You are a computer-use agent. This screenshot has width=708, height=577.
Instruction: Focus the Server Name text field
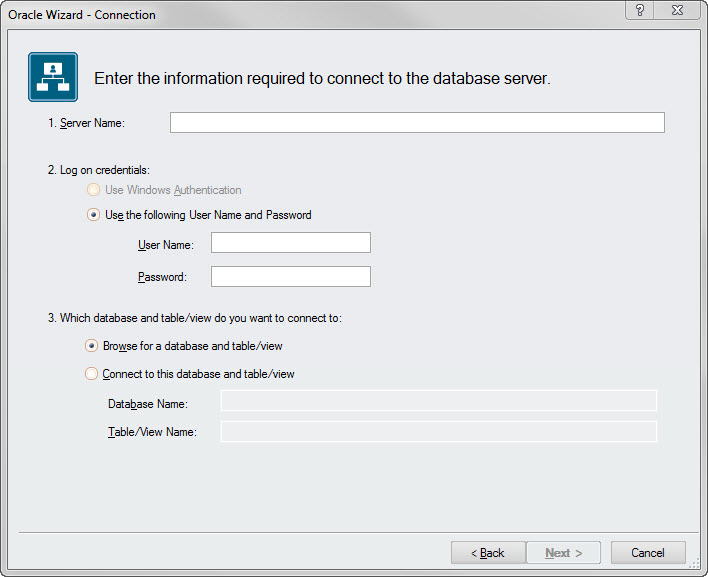point(417,122)
